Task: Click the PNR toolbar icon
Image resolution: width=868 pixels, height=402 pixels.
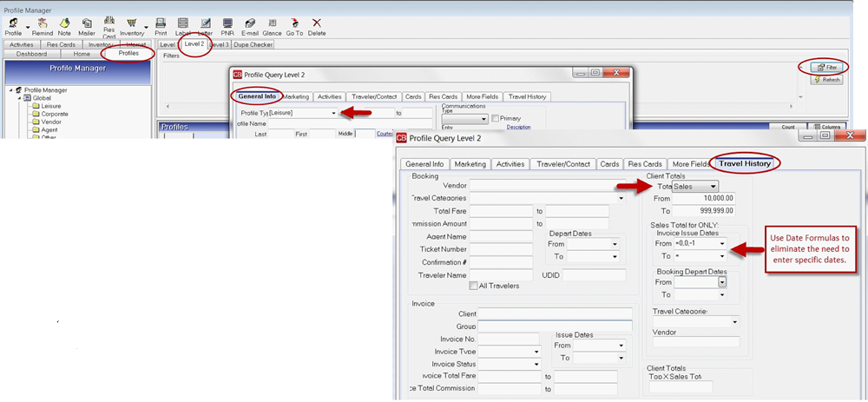Action: click(227, 23)
